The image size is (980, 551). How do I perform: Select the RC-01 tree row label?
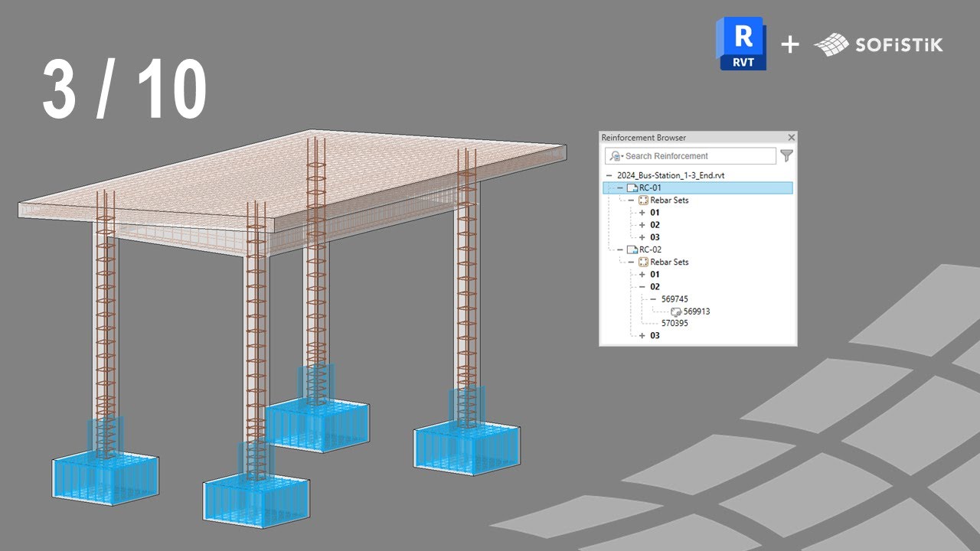650,188
